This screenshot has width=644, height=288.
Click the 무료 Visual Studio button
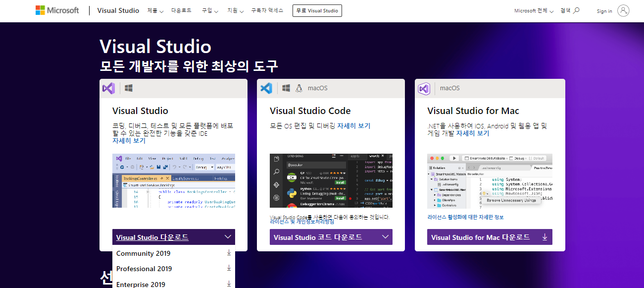tap(317, 10)
